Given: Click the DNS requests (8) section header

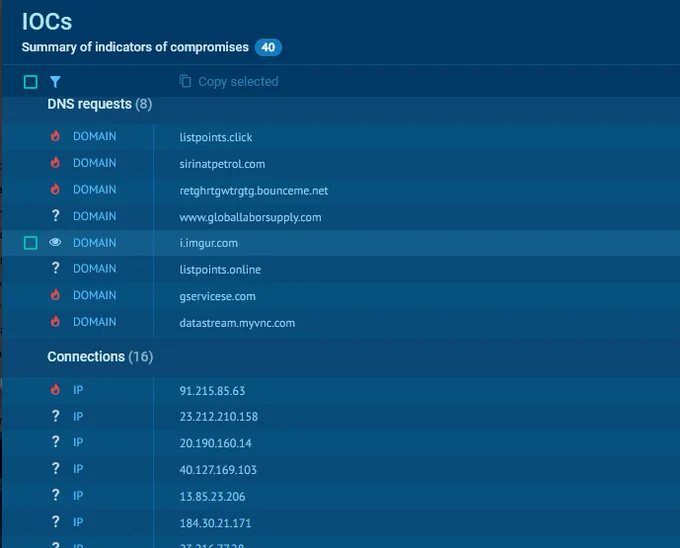Looking at the screenshot, I should (x=100, y=104).
